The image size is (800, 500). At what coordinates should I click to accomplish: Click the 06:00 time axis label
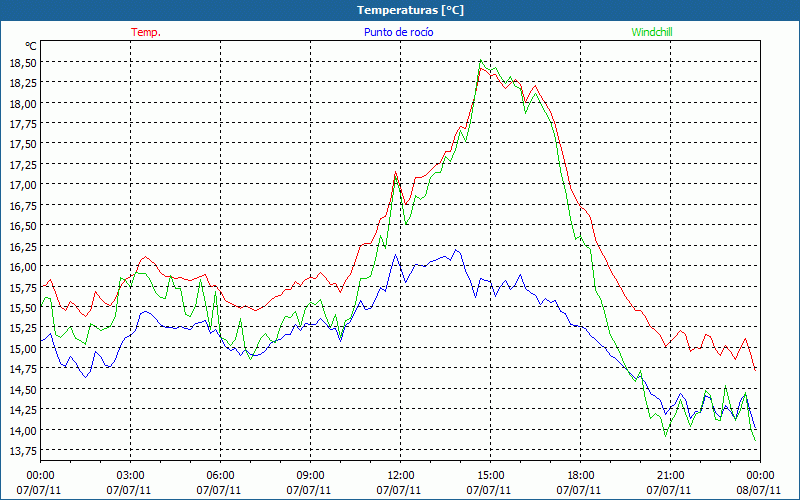click(x=220, y=476)
